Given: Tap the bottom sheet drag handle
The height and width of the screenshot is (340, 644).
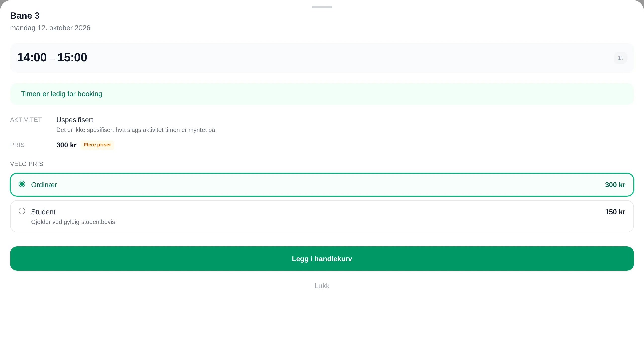Looking at the screenshot, I should pyautogui.click(x=322, y=7).
